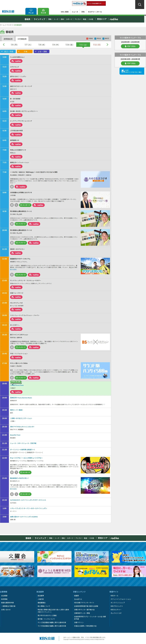
Task: Listen to KBS radio LIVE now
Action: point(132,71)
